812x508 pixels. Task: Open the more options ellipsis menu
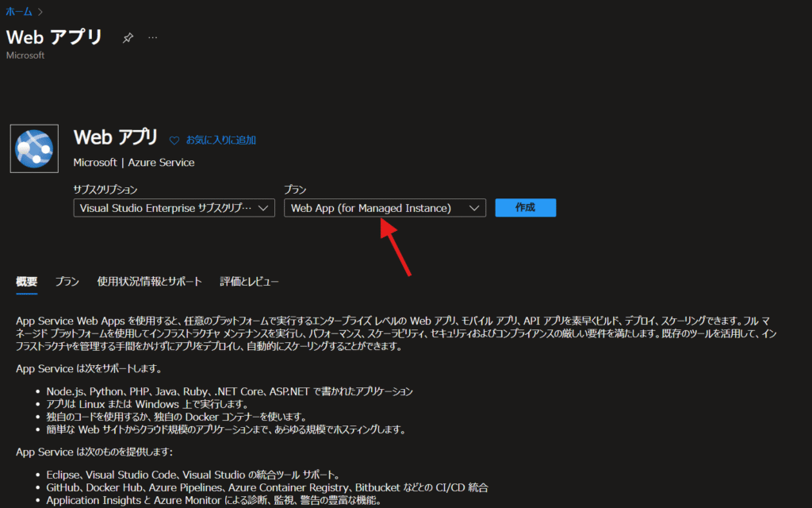point(153,38)
